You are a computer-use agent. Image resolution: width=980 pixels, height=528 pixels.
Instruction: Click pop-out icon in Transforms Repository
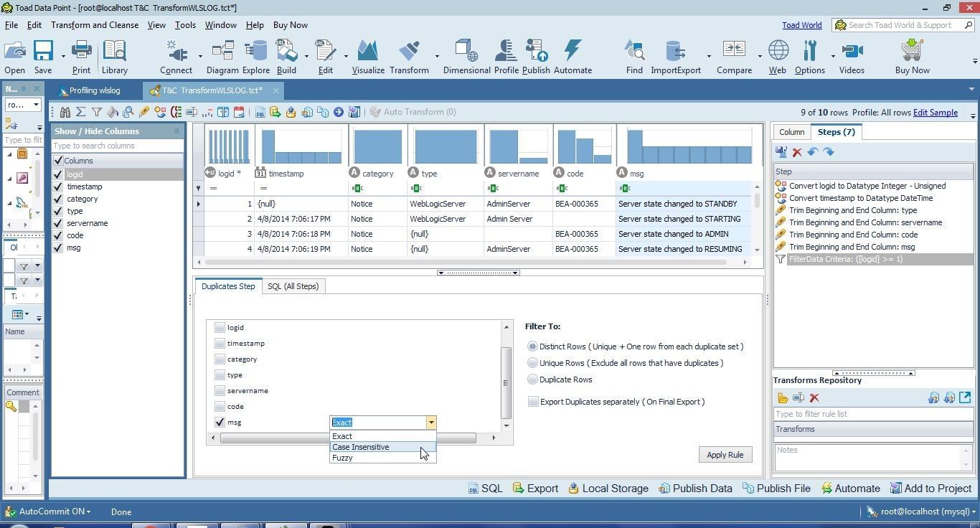tap(965, 397)
